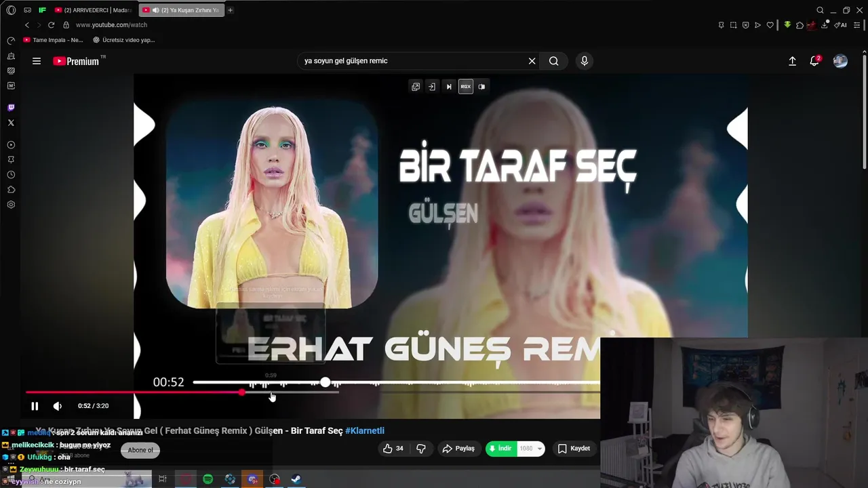The image size is (868, 488).
Task: Open ad blocker shield icon
Action: pos(745,25)
